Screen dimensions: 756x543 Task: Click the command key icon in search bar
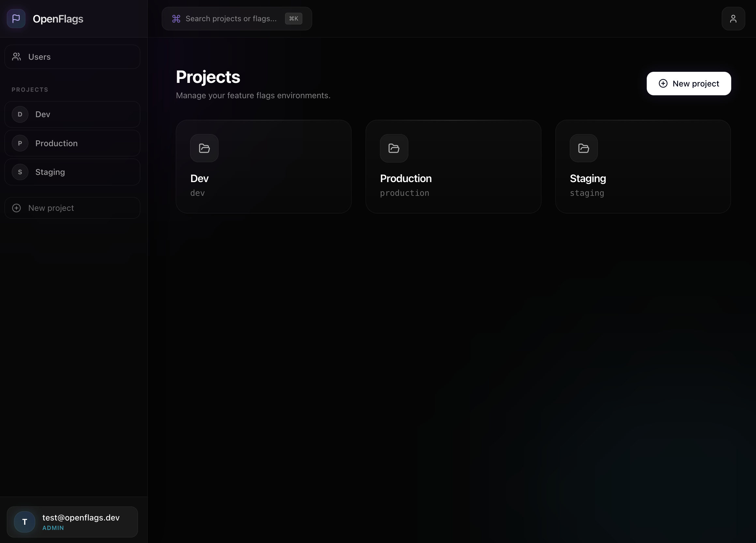(x=176, y=19)
